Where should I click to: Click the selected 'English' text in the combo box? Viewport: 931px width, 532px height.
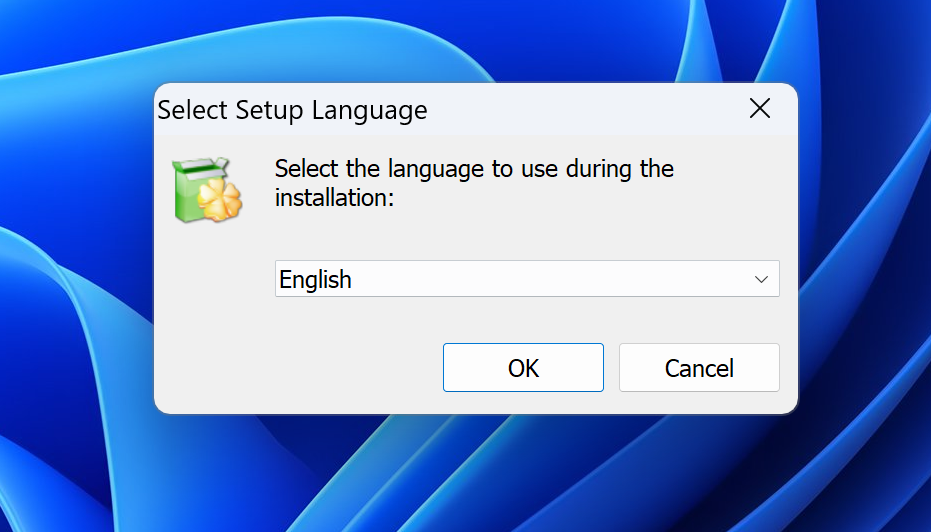(316, 280)
